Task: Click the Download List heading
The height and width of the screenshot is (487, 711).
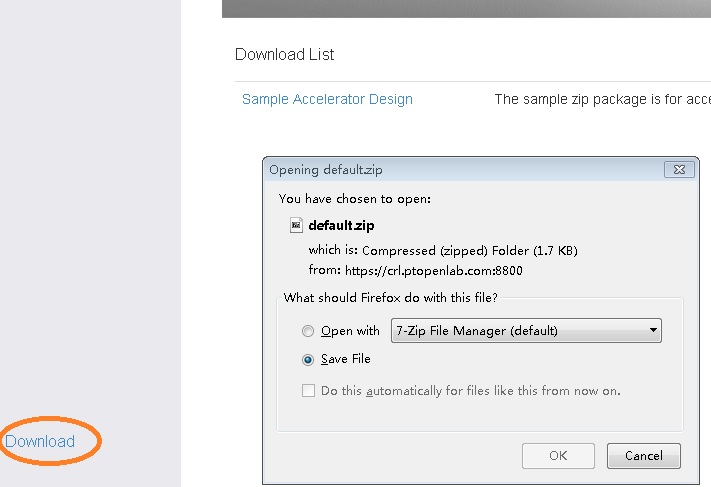Action: (x=284, y=54)
